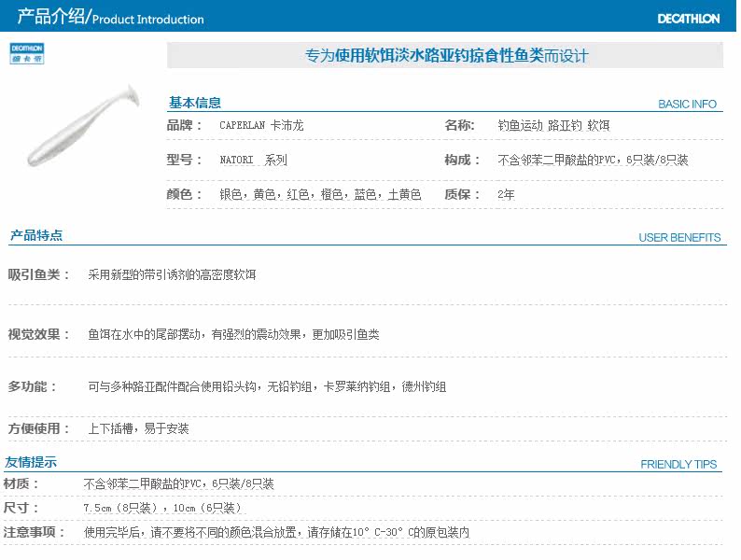741x560 pixels.
Task: Click the brand value CAPERLAN 卡沛龙
Action: [261, 125]
